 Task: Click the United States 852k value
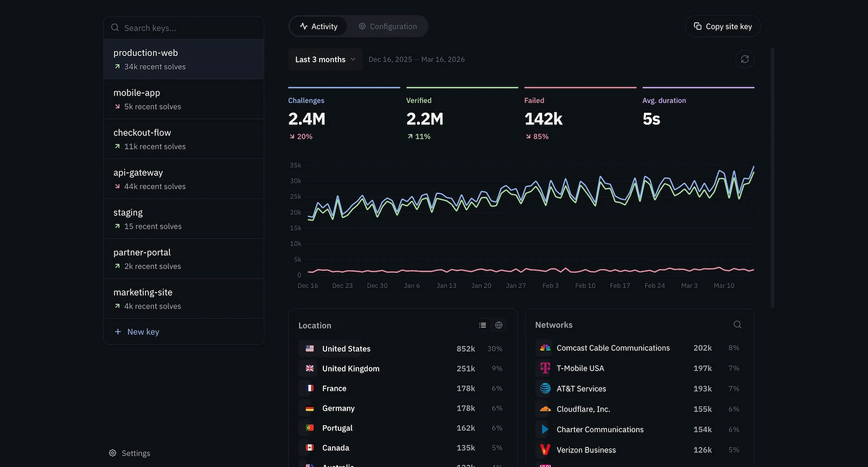(x=465, y=348)
